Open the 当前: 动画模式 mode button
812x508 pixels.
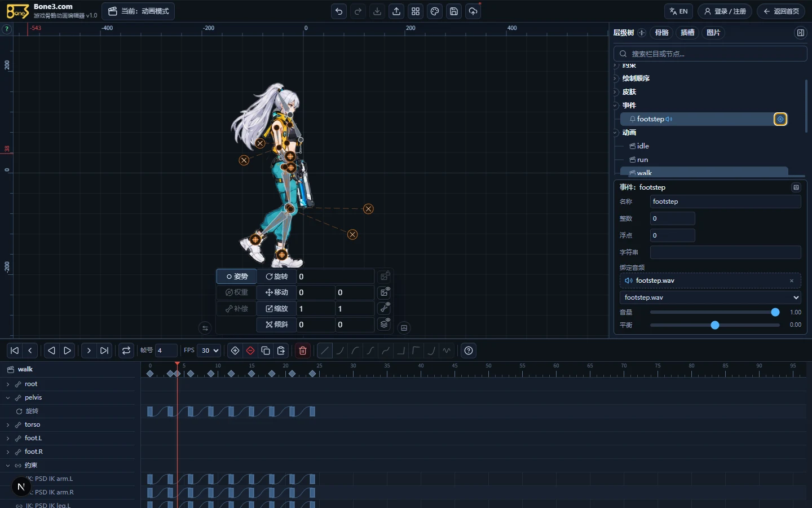point(138,11)
